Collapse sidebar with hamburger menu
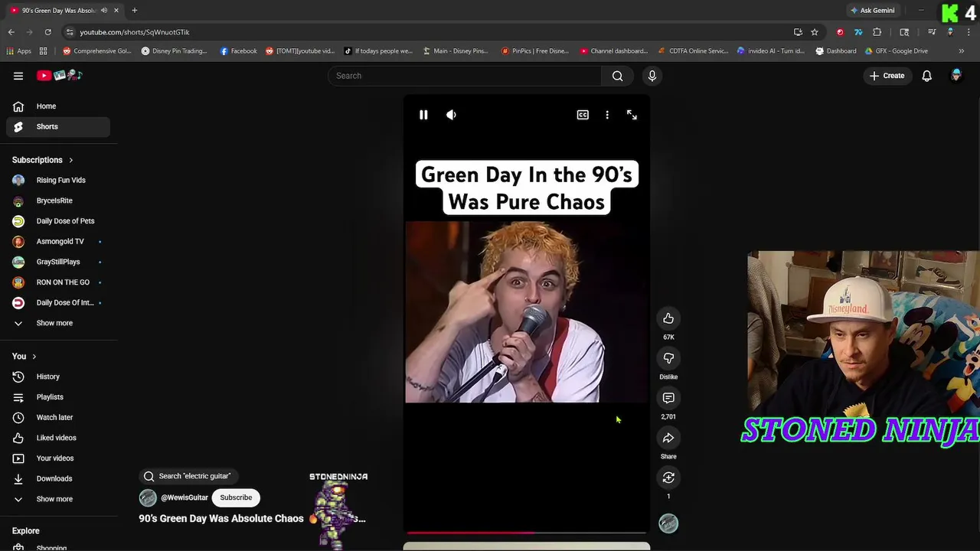 18,76
